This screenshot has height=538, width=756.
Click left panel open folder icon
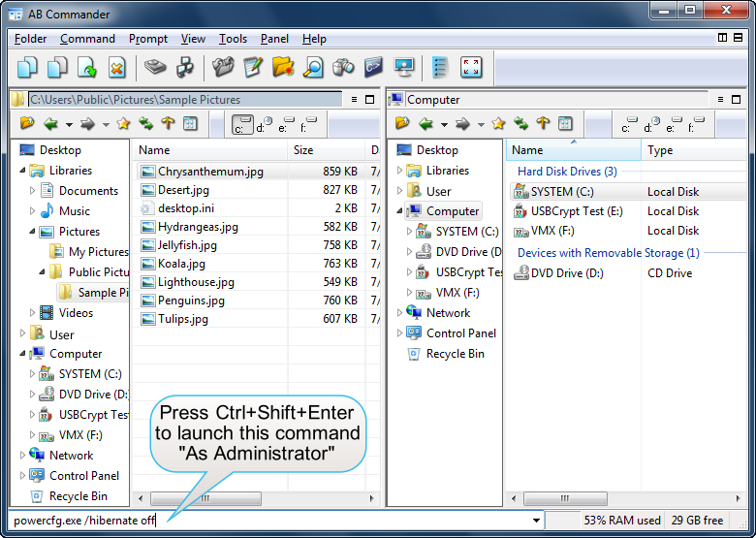(27, 124)
